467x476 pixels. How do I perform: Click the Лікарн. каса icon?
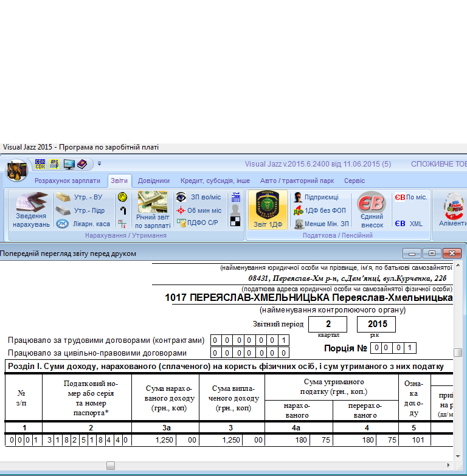coord(62,224)
